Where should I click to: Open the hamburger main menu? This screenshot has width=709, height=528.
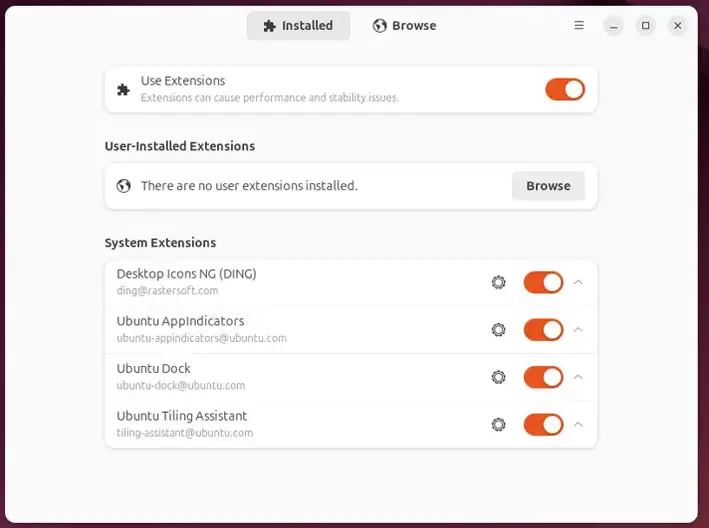click(579, 25)
